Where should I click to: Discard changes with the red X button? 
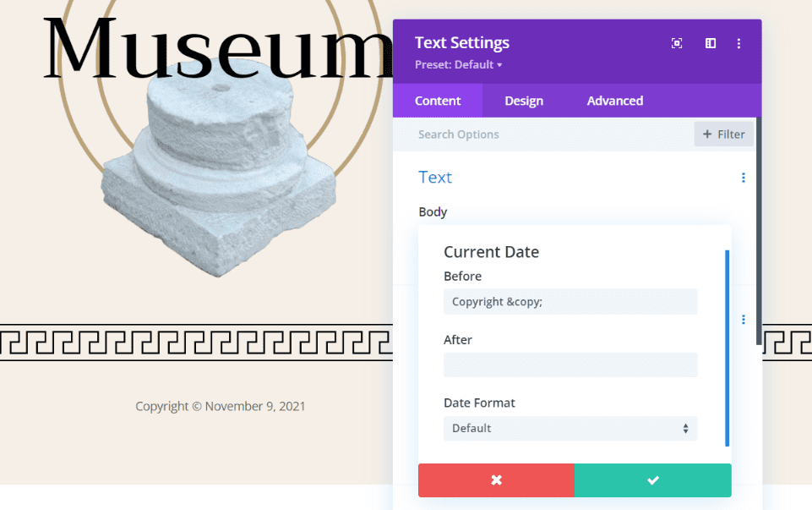[x=496, y=480]
